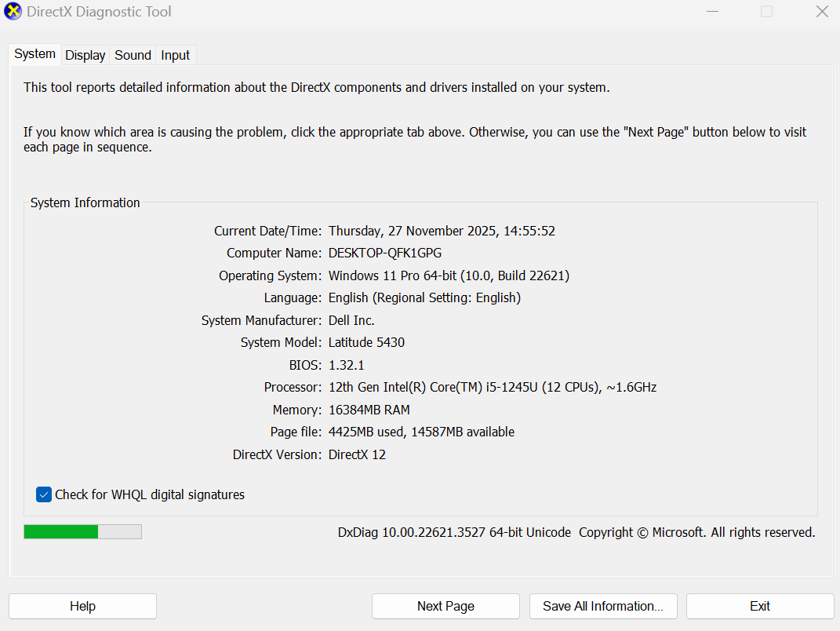
Task: Open the Sound tab
Action: point(133,55)
